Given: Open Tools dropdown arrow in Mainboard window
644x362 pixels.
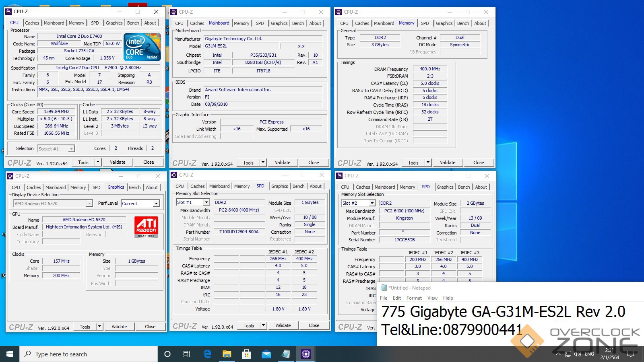Looking at the screenshot, I should pos(263,162).
